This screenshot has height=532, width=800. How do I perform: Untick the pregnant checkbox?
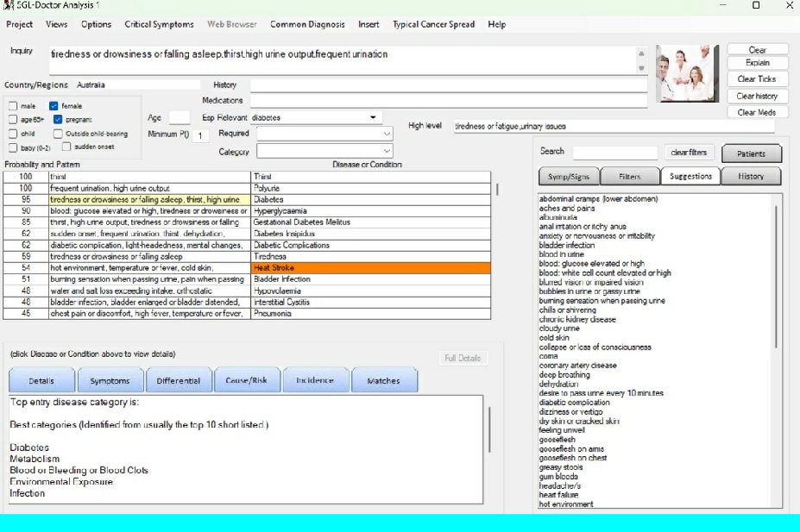coord(58,119)
